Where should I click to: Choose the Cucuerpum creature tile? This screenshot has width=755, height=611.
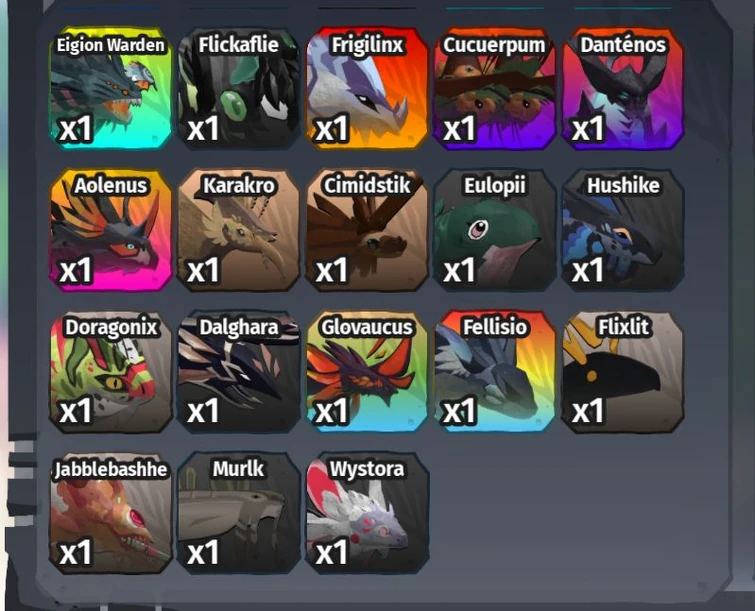click(x=495, y=88)
